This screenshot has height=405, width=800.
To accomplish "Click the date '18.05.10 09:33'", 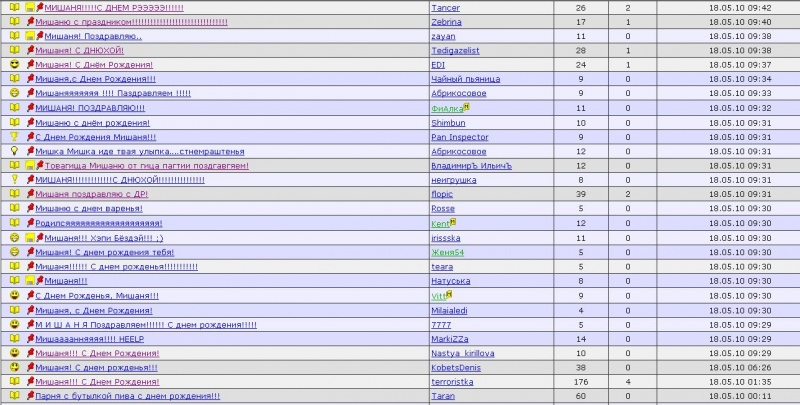I will point(740,93).
